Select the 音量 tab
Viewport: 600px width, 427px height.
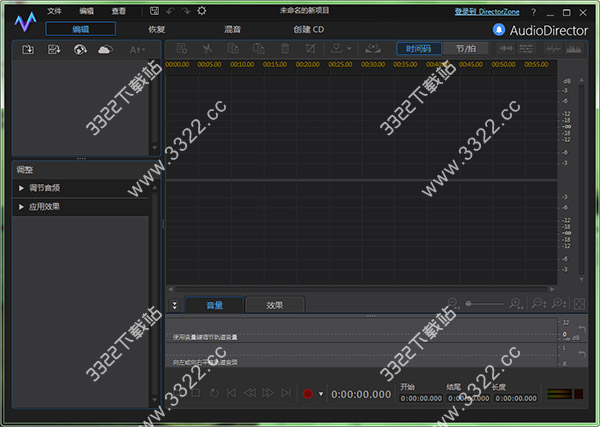[x=214, y=305]
